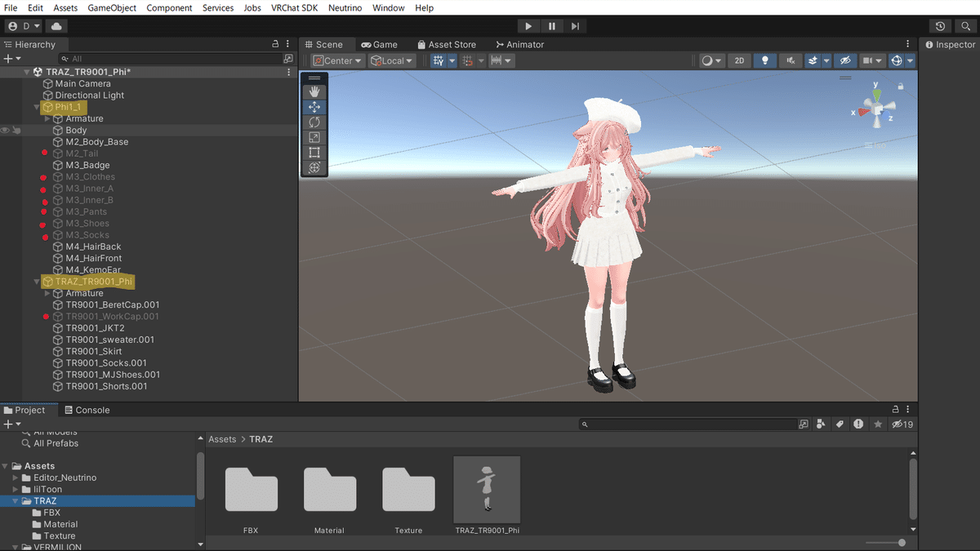
Task: Open cloud services button in top toolbar
Action: (57, 26)
